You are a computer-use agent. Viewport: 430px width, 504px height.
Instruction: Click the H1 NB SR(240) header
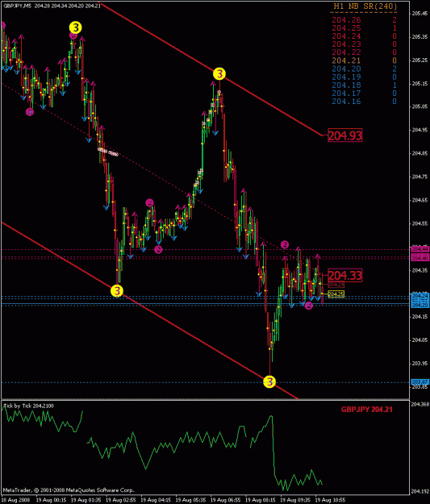click(x=365, y=6)
